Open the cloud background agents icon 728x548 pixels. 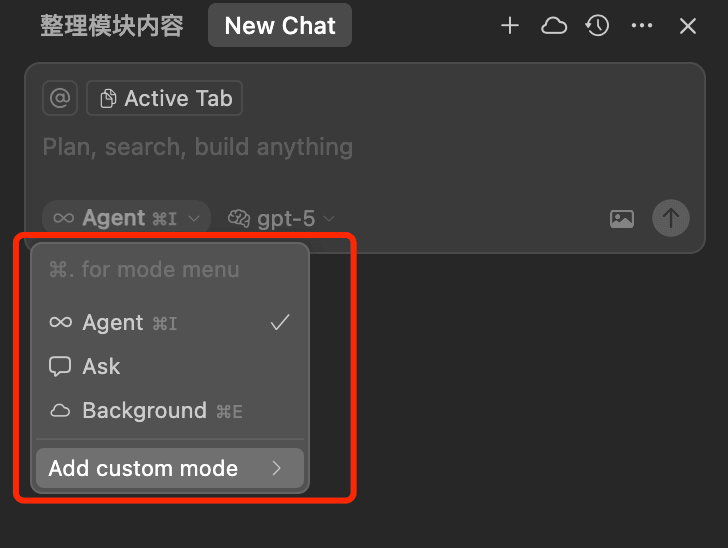click(554, 26)
